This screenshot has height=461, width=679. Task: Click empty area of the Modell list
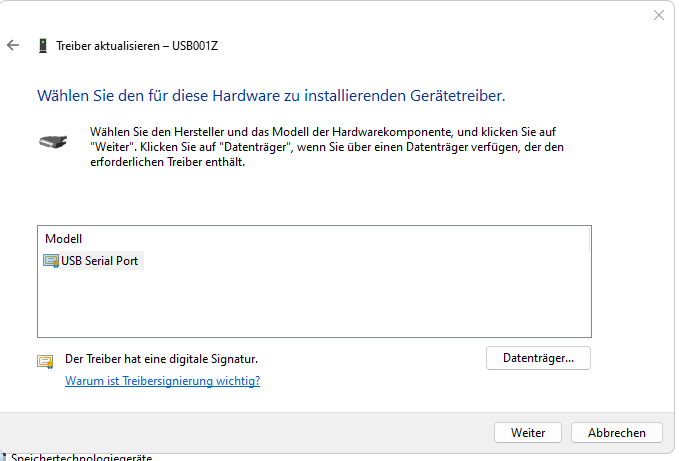[x=314, y=303]
